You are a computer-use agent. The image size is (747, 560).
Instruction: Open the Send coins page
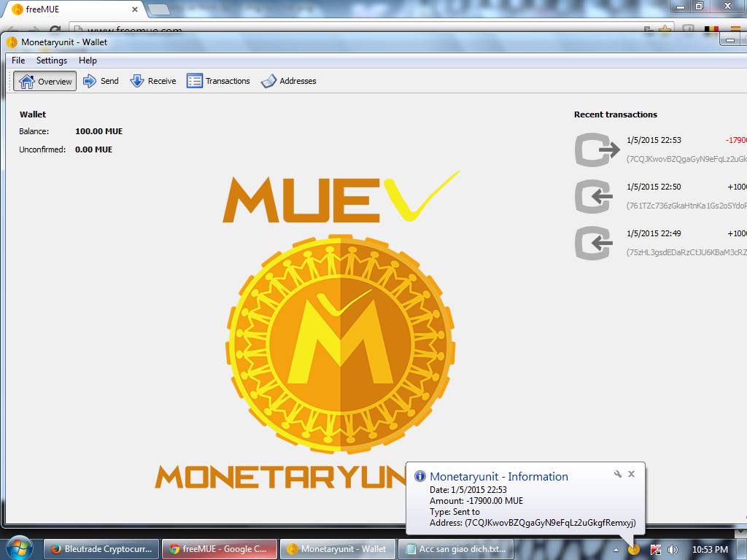pos(101,81)
